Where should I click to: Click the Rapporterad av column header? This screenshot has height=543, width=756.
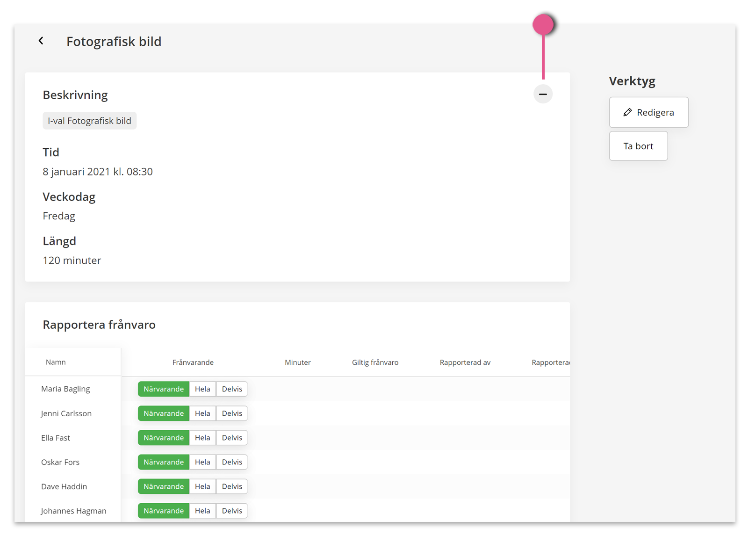pyautogui.click(x=465, y=362)
